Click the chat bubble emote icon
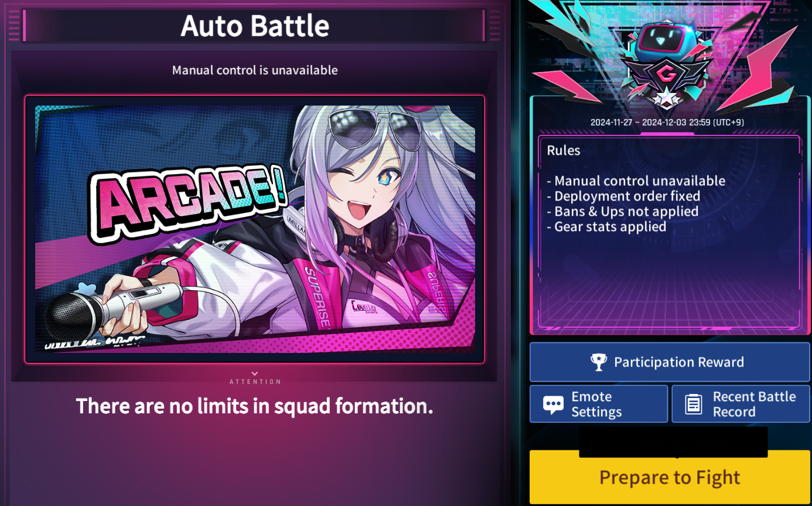Screen dimensions: 812x506 [x=553, y=405]
